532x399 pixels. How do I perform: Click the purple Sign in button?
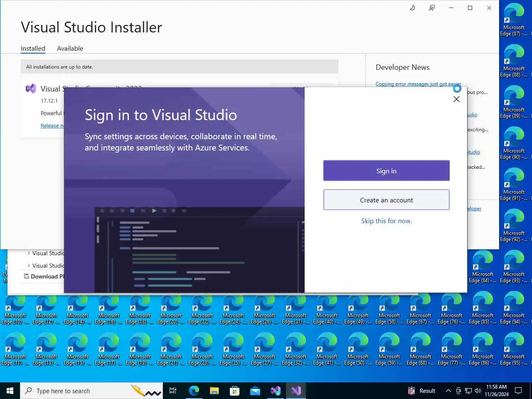pyautogui.click(x=386, y=171)
